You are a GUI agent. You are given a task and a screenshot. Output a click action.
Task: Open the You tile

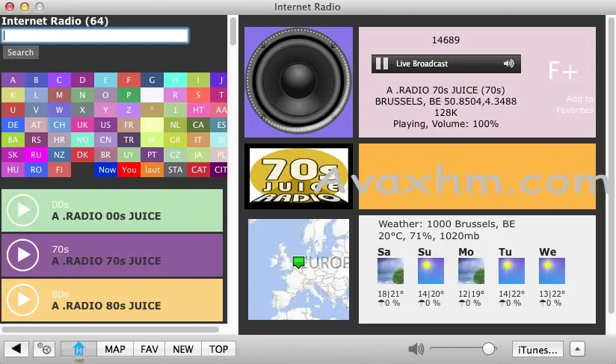129,170
